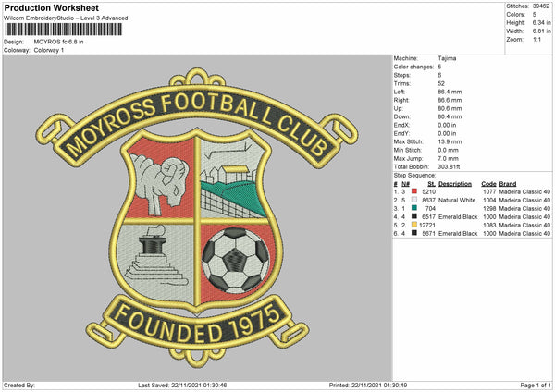Click the Down value '80.4 mm'
The width and height of the screenshot is (555, 392).
point(450,116)
